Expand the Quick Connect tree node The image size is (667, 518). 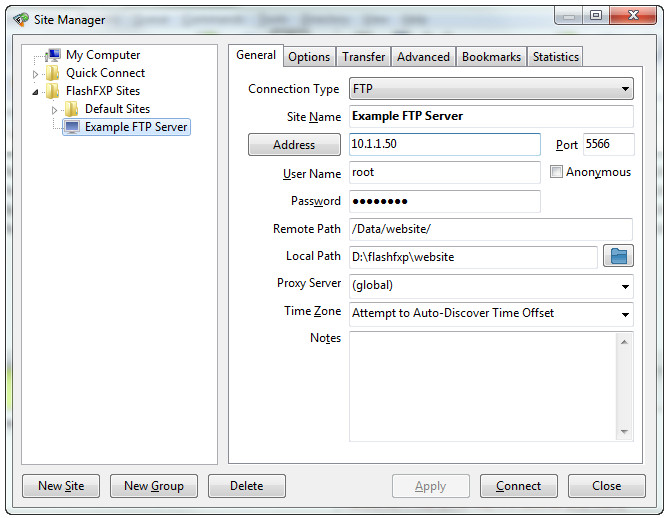click(x=35, y=74)
